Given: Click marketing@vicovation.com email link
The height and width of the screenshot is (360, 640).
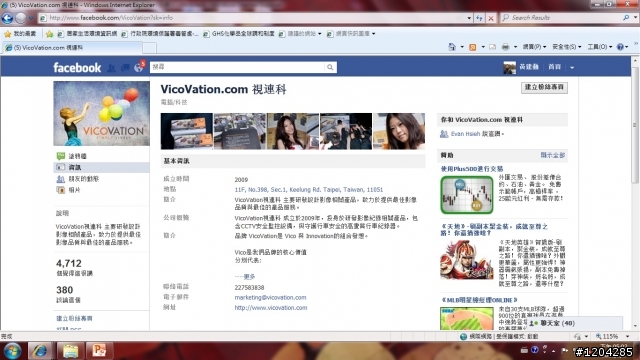Looking at the screenshot, I should [270, 298].
